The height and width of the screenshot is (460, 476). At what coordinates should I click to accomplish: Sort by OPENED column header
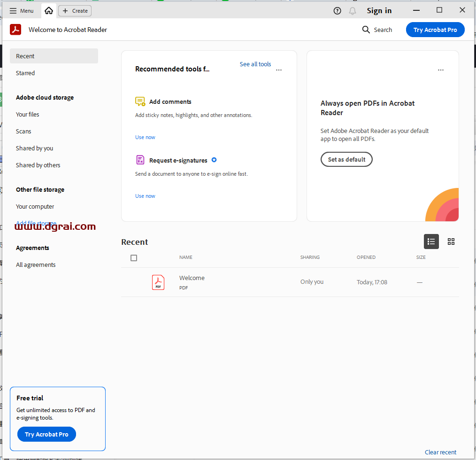click(x=366, y=257)
